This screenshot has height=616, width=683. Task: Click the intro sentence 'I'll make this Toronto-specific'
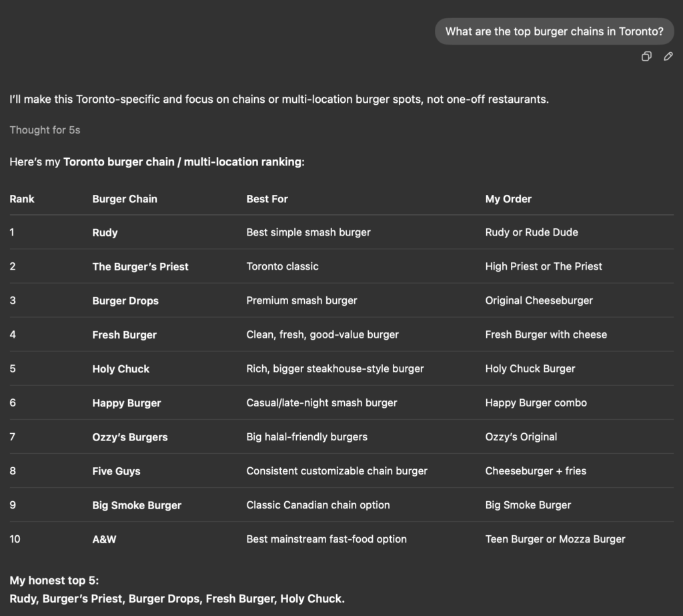(x=279, y=99)
